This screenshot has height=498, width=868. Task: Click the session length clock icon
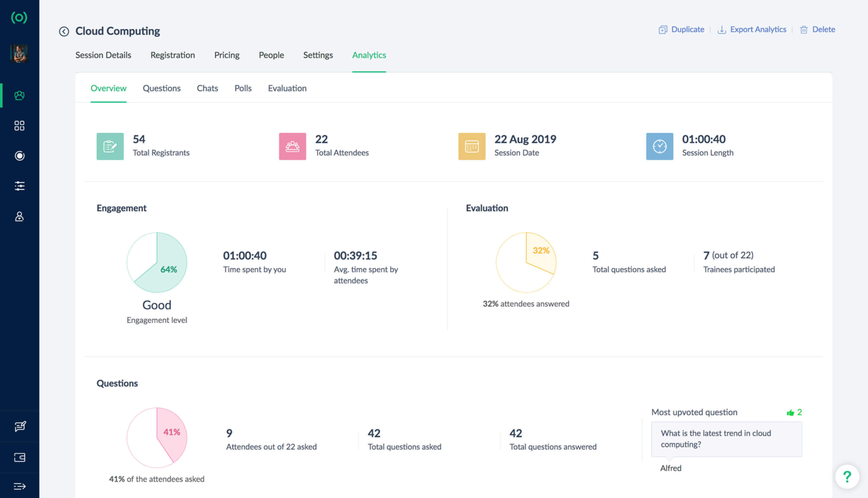tap(659, 145)
